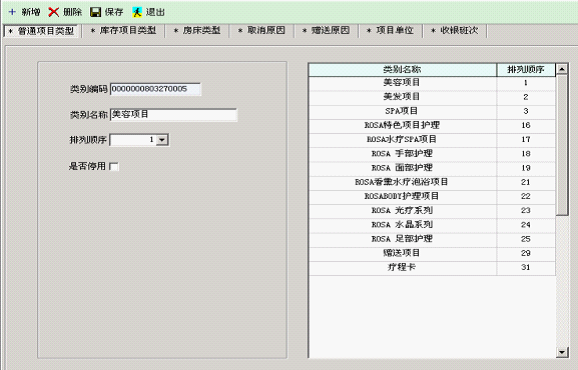This screenshot has width=578, height=370.
Task: Switch to the 赠送原因 tab
Action: 326,31
